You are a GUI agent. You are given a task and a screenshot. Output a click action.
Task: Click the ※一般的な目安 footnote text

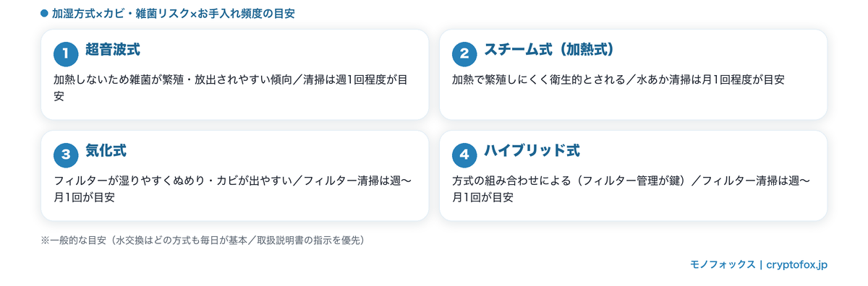(203, 240)
